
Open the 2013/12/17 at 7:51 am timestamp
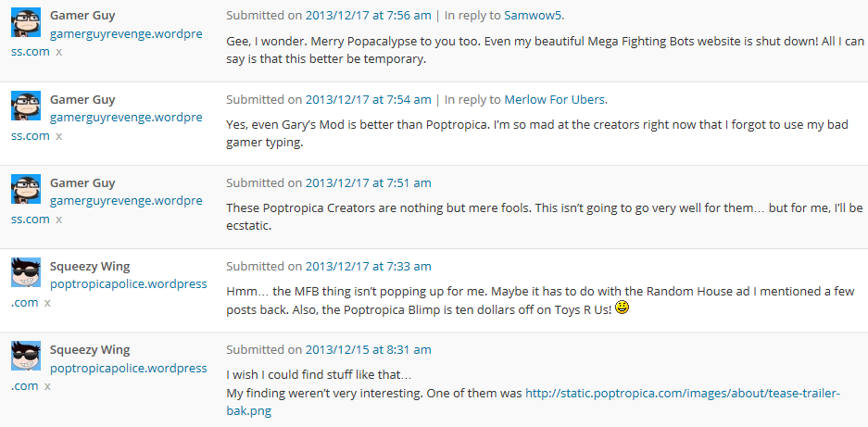[368, 182]
